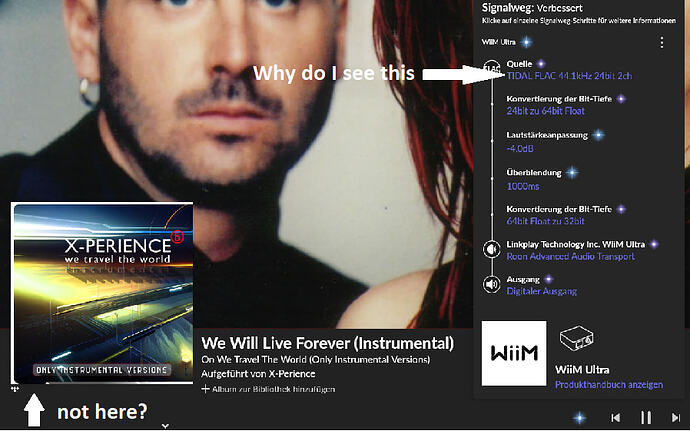690x431 pixels.
Task: Click the WiiM logo image
Action: click(514, 353)
